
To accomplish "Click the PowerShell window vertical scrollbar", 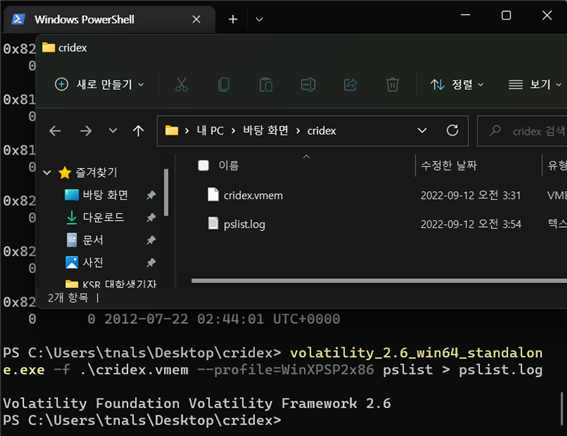I will point(562,409).
